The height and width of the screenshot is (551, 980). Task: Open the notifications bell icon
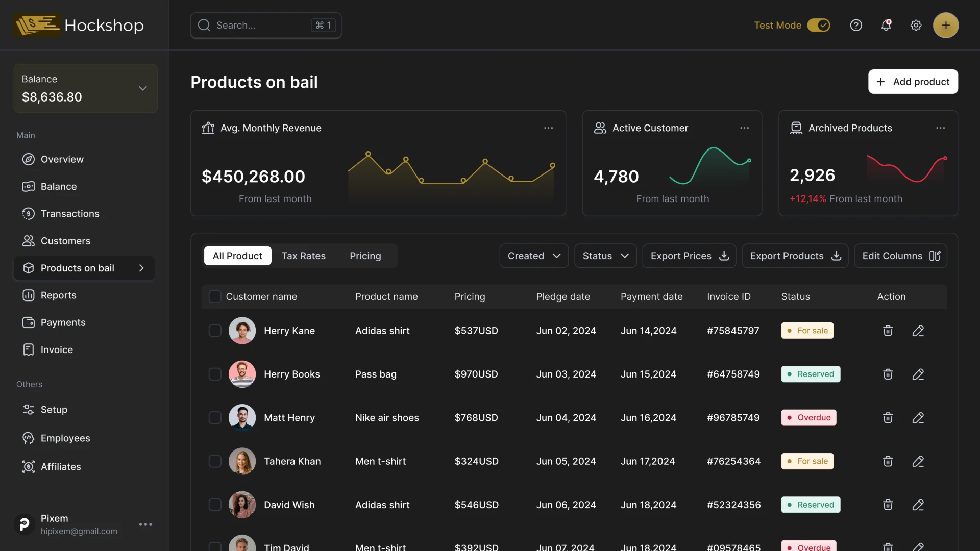point(886,25)
